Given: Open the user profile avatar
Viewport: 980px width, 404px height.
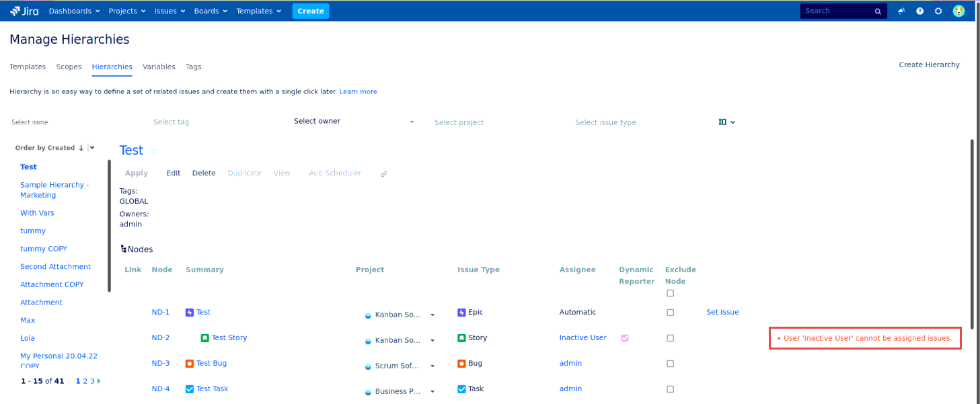Looking at the screenshot, I should (958, 11).
